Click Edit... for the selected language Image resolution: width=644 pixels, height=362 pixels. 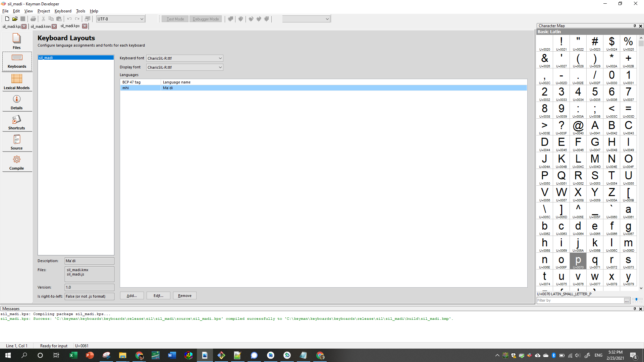click(158, 296)
